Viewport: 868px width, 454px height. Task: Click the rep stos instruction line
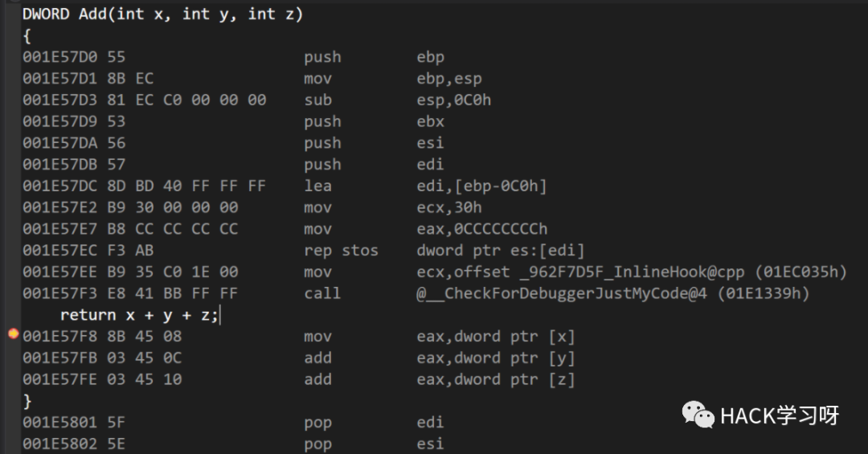303,251
